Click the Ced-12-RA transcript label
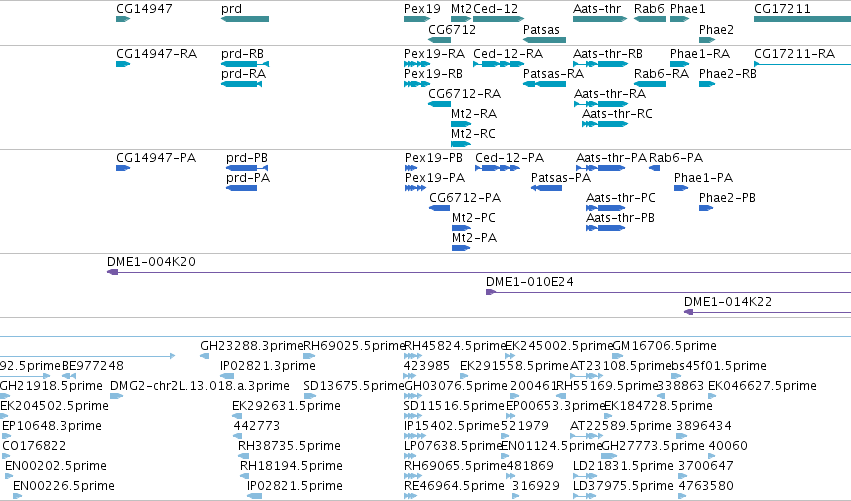The height and width of the screenshot is (501, 851). click(508, 54)
